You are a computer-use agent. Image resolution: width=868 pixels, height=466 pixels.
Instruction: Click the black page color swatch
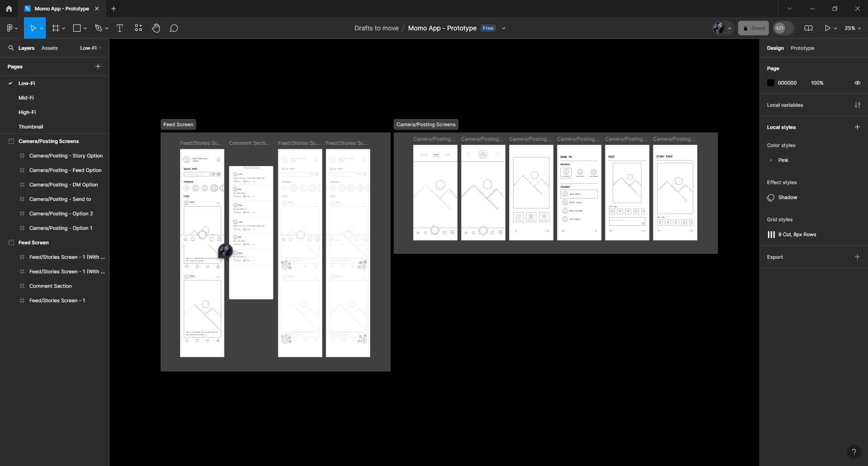tap(771, 83)
